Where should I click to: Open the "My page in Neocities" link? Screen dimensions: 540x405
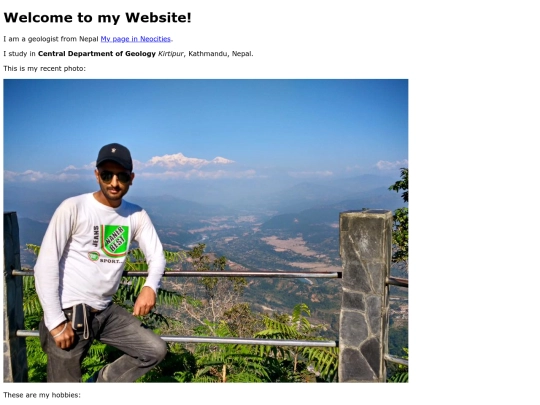pos(135,39)
